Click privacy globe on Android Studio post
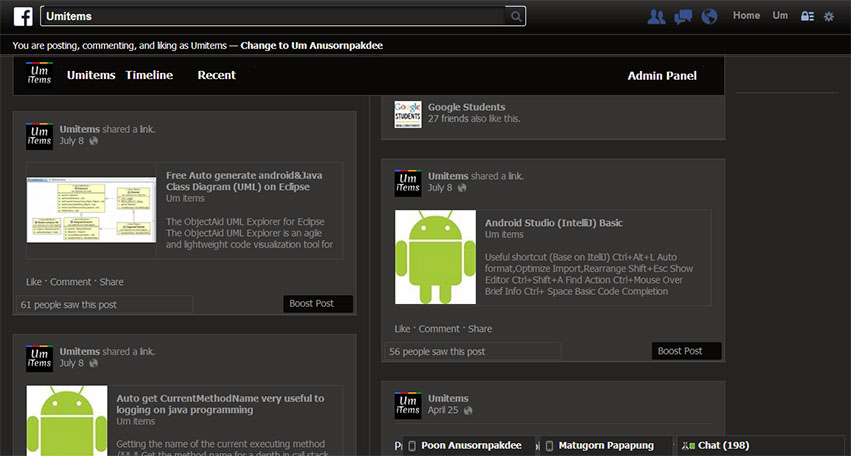The height and width of the screenshot is (456, 851). 462,188
